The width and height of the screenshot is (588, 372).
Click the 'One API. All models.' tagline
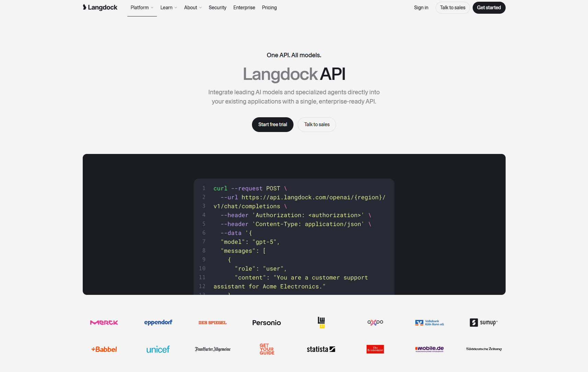click(x=294, y=55)
